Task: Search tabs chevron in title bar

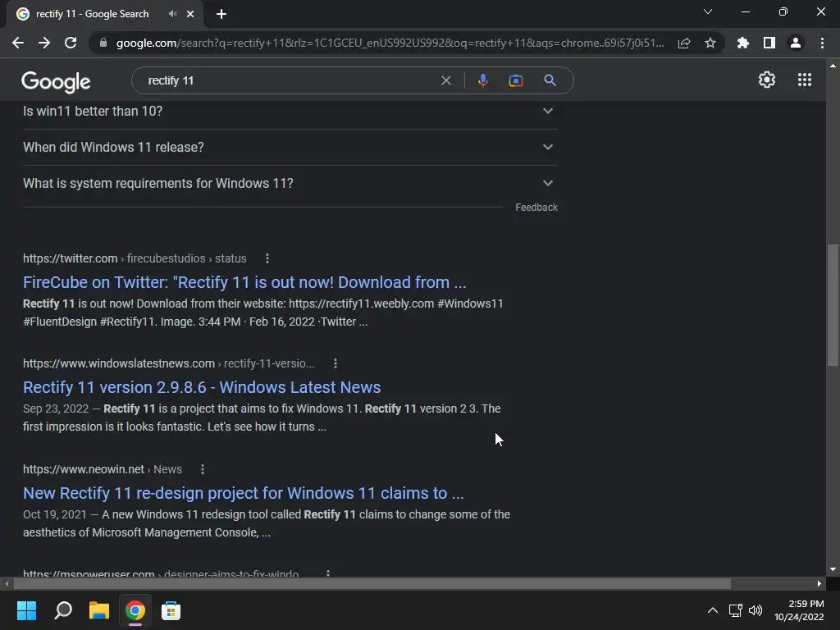Action: [708, 11]
